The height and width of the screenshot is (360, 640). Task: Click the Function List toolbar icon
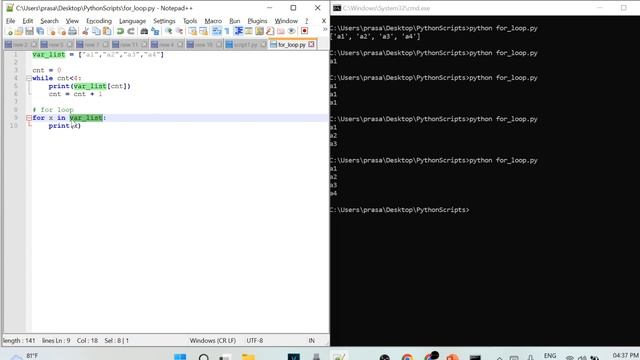tap(270, 31)
